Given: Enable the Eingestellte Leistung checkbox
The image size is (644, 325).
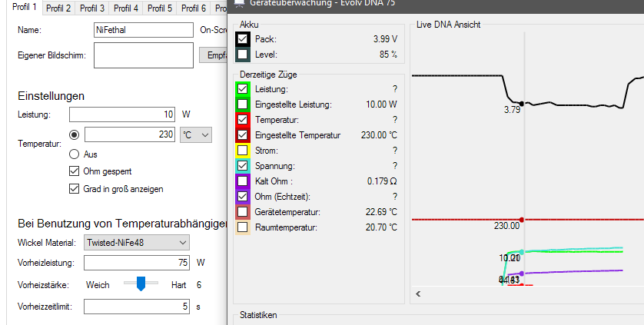Looking at the screenshot, I should (243, 104).
